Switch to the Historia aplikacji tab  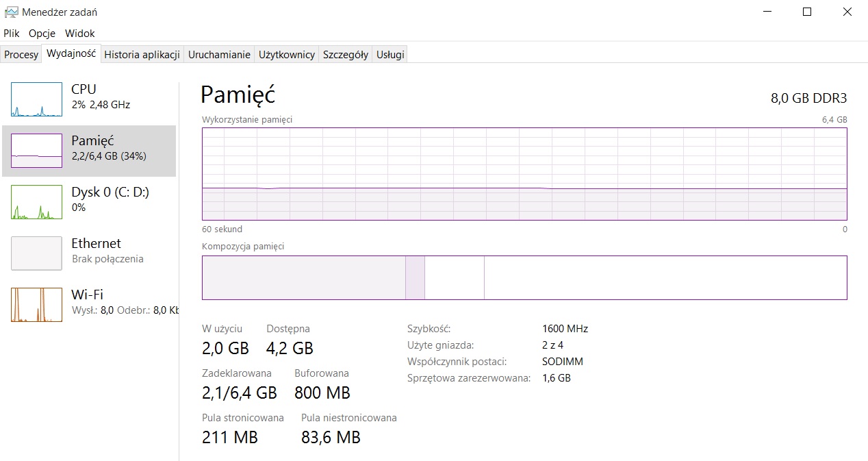[142, 55]
